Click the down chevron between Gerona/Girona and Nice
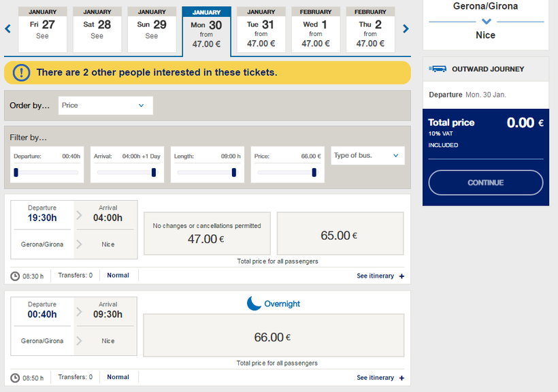 [486, 22]
